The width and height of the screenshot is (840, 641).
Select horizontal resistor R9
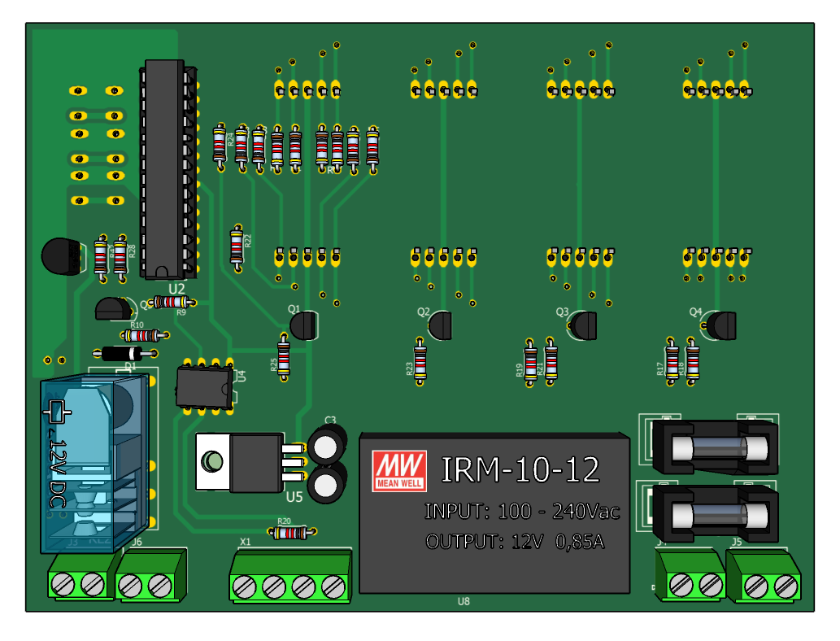click(x=172, y=302)
